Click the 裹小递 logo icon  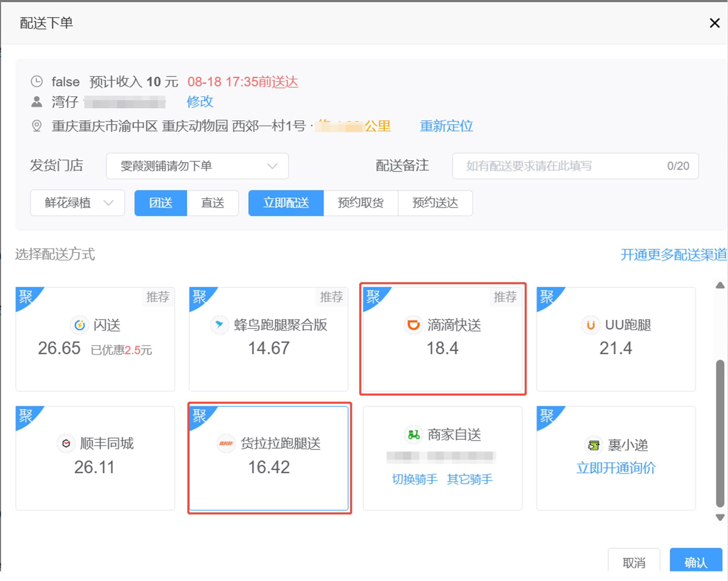tap(594, 445)
